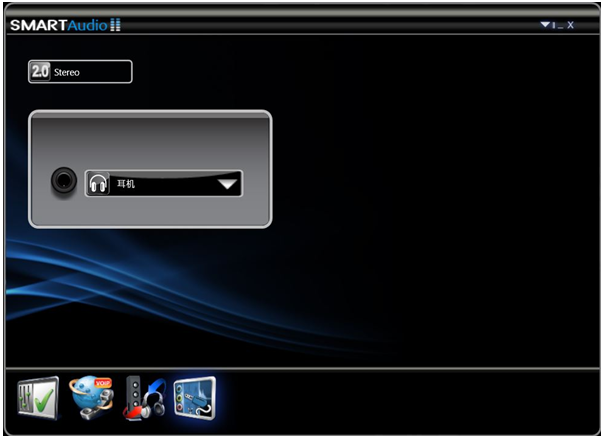Click the headphone icon in the device selector

pyautogui.click(x=98, y=184)
